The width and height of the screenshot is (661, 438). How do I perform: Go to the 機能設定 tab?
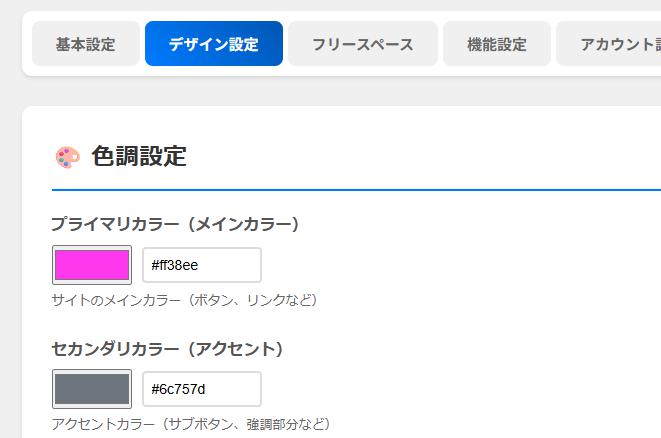pos(496,44)
